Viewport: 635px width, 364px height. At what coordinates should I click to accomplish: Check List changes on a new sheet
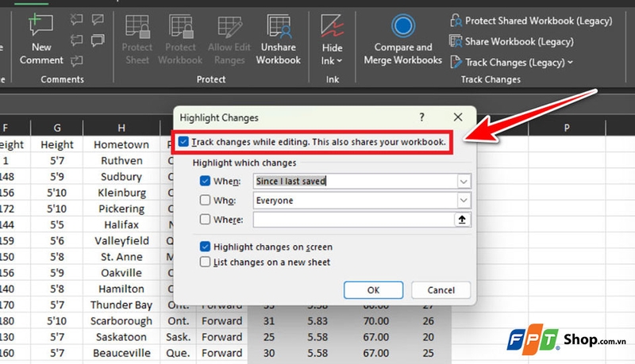205,262
